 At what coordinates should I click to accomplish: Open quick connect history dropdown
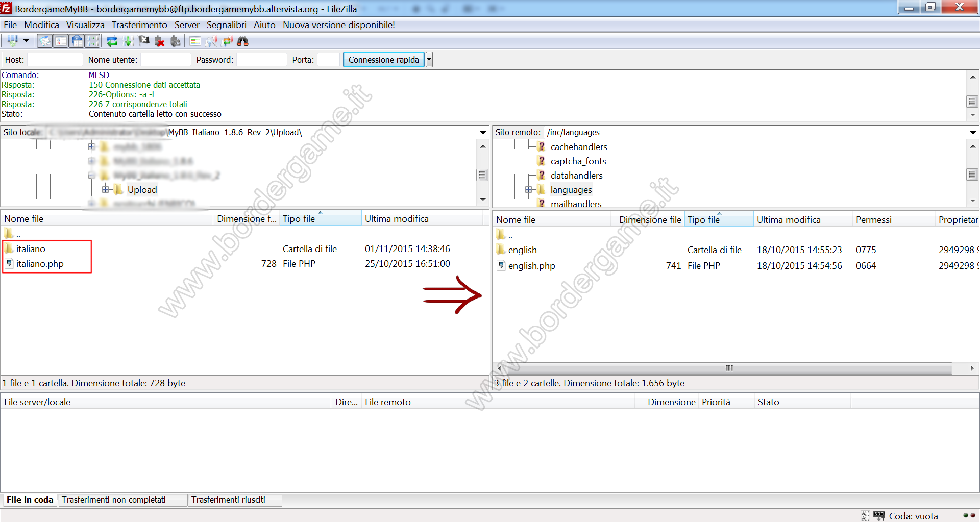(x=429, y=60)
